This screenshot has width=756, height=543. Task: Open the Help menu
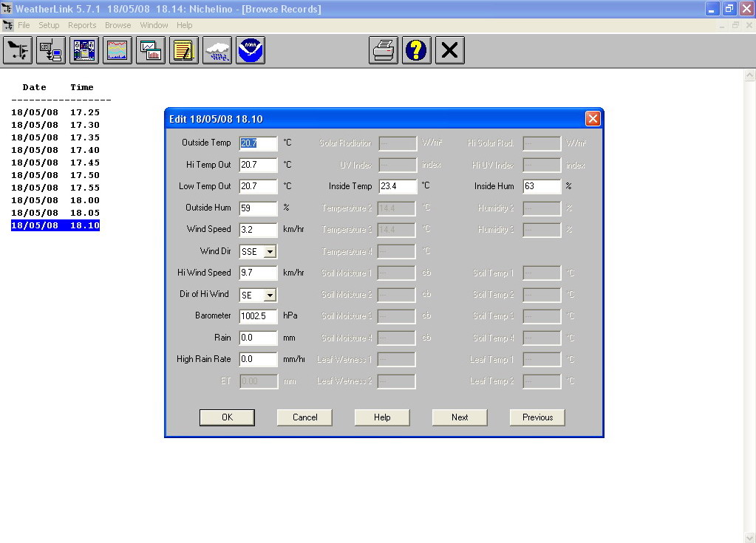[184, 25]
